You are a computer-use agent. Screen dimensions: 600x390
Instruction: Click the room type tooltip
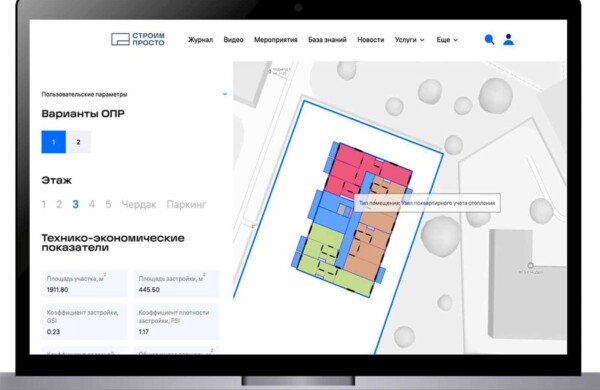[427, 203]
